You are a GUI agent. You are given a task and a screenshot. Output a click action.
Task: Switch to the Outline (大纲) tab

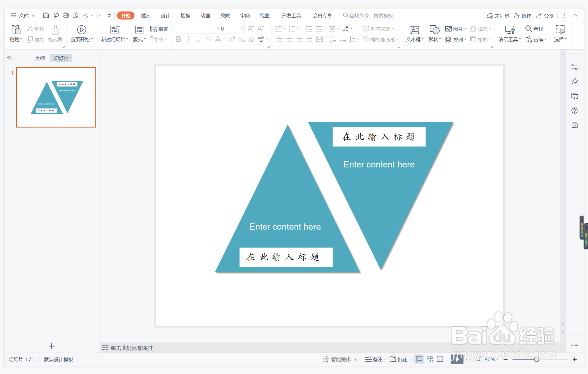point(40,58)
